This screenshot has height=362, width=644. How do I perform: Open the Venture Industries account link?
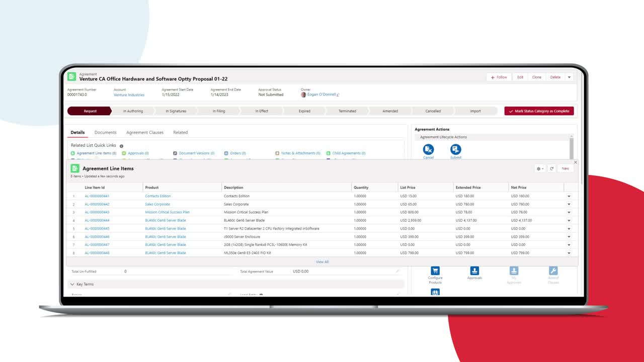(129, 95)
